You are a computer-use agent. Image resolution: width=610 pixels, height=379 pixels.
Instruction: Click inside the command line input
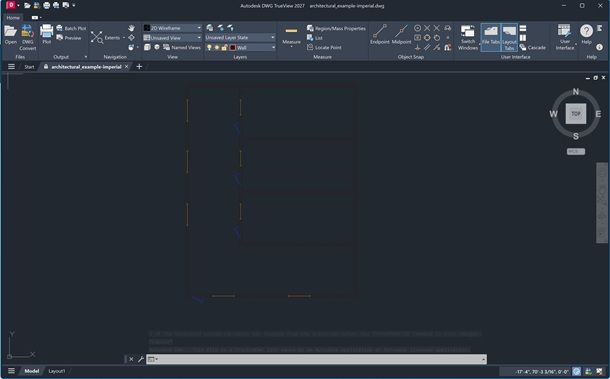coord(316,359)
